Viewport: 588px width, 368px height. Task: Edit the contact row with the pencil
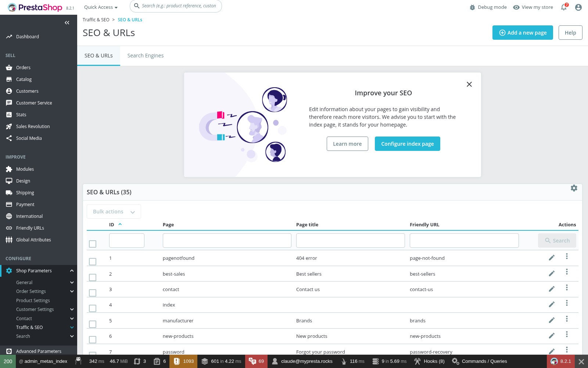pos(552,289)
